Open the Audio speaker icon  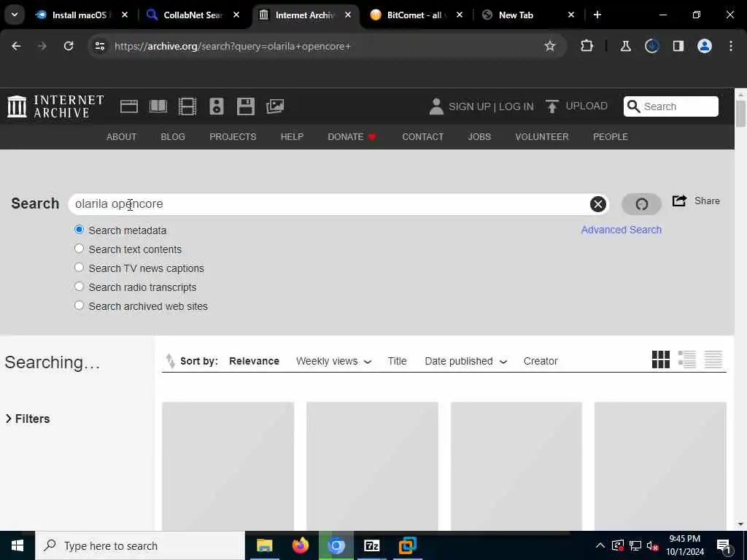(216, 106)
